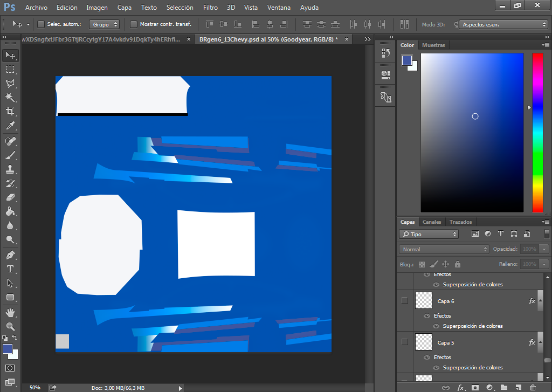Image resolution: width=552 pixels, height=392 pixels.
Task: Select the Clone Stamp tool
Action: pos(10,169)
